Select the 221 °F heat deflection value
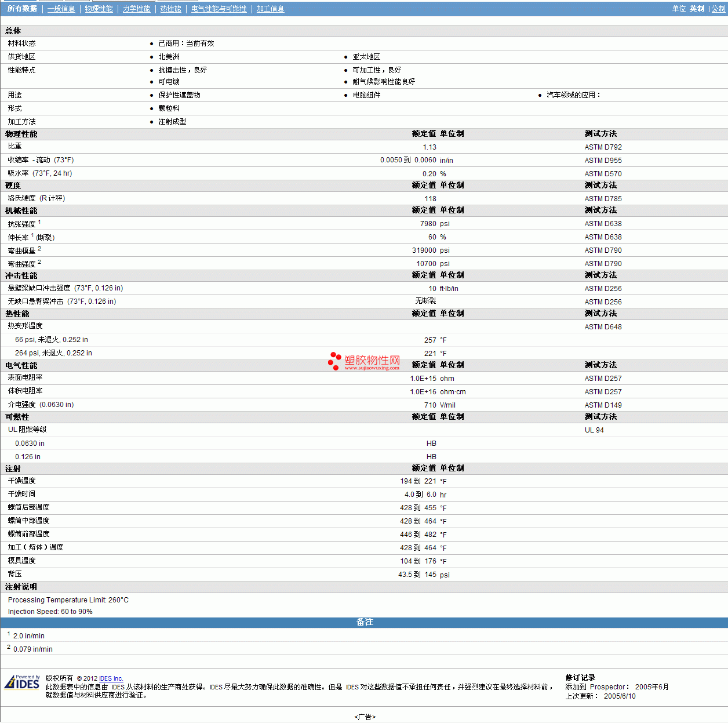Image resolution: width=728 pixels, height=723 pixels. [x=435, y=354]
